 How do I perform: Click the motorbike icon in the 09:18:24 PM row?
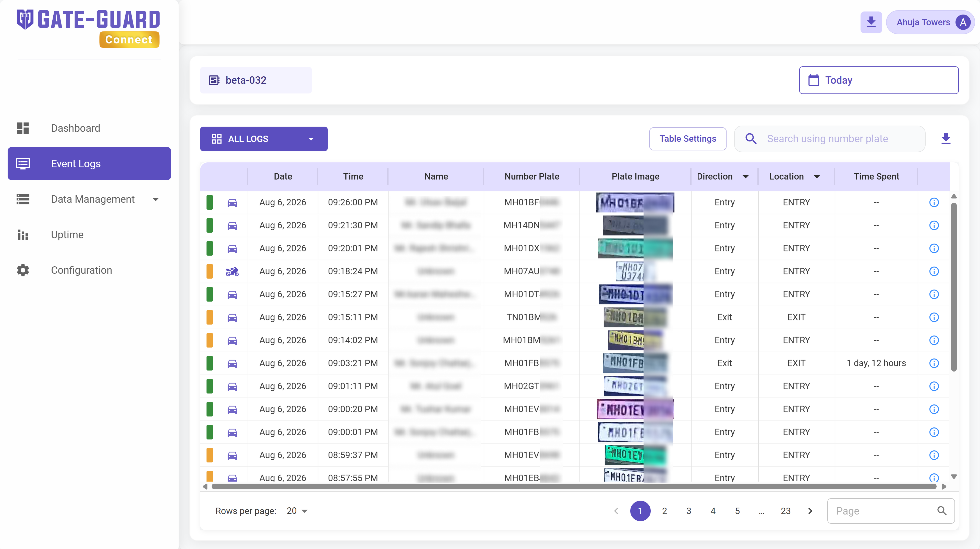[232, 271]
